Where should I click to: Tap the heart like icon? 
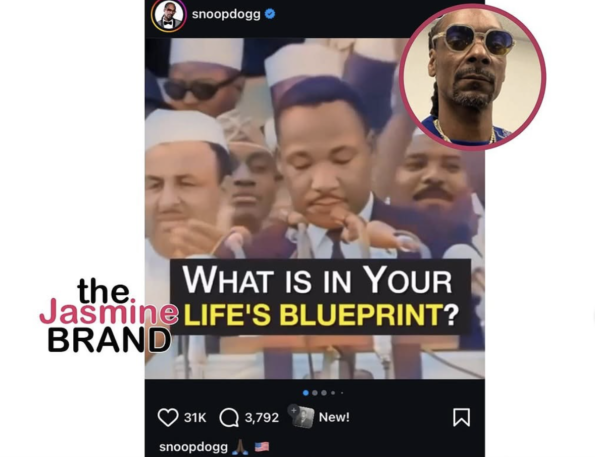(x=168, y=418)
